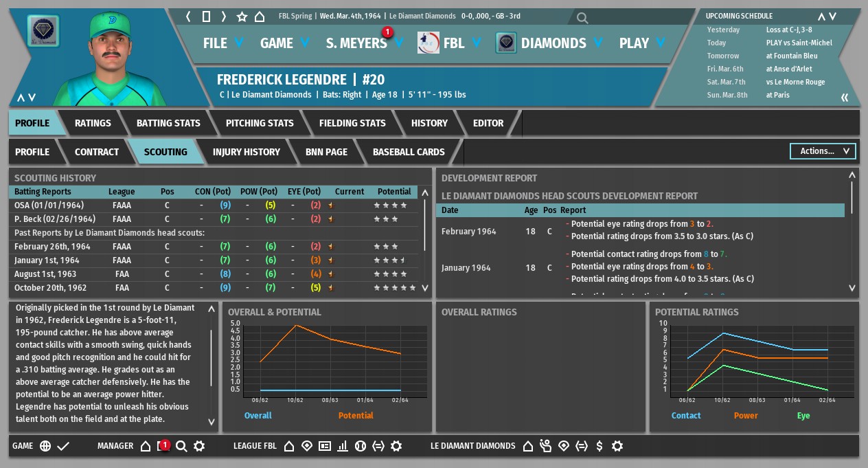Go to the home screen icon in top bar
Image resolution: width=868 pixels, height=468 pixels.
click(x=260, y=16)
